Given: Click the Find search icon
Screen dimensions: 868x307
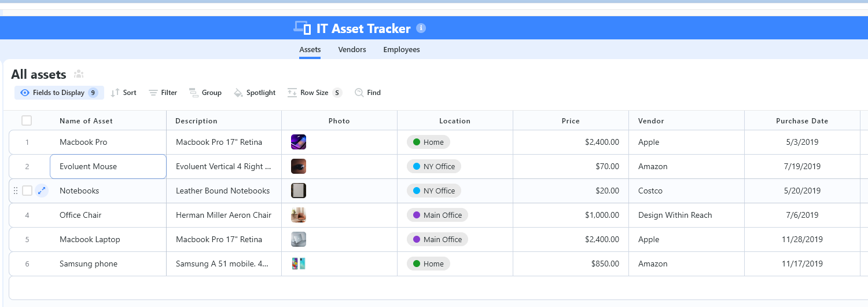Looking at the screenshot, I should pyautogui.click(x=359, y=93).
